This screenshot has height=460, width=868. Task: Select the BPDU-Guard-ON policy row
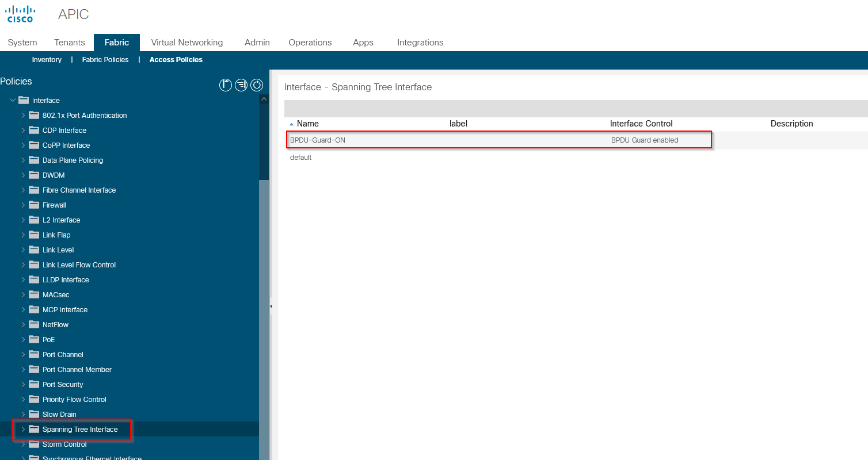(x=576, y=140)
